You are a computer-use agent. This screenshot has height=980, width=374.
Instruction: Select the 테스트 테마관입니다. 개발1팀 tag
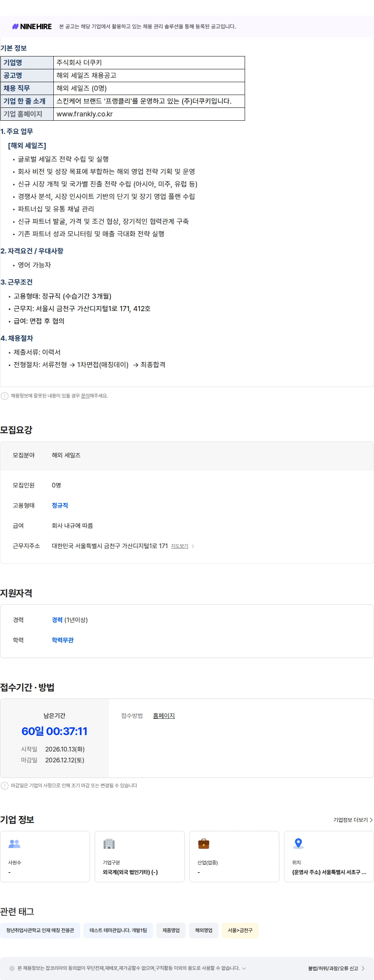tap(118, 931)
